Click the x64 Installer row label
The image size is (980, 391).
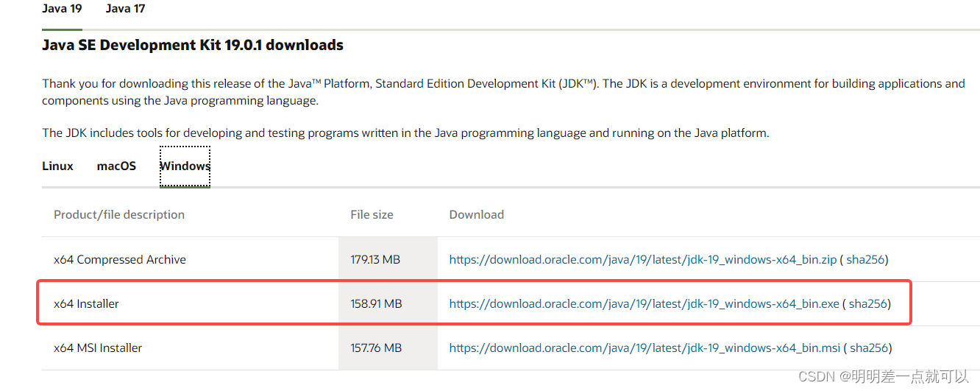coord(86,303)
